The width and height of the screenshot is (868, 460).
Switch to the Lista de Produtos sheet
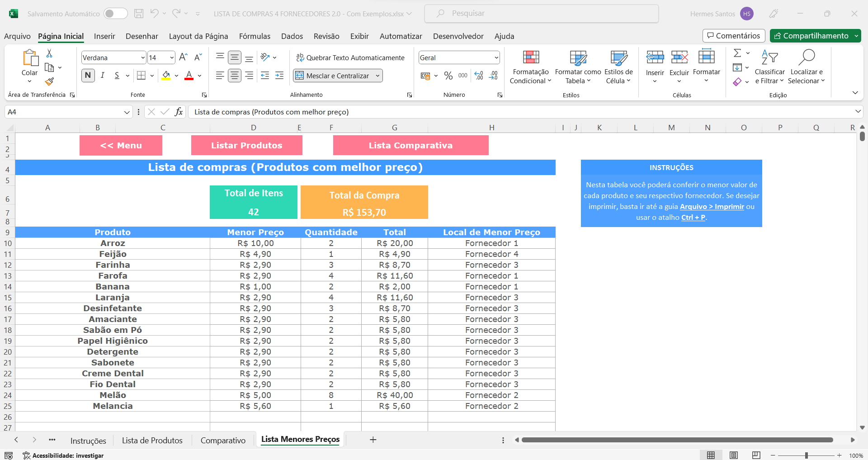tap(152, 440)
